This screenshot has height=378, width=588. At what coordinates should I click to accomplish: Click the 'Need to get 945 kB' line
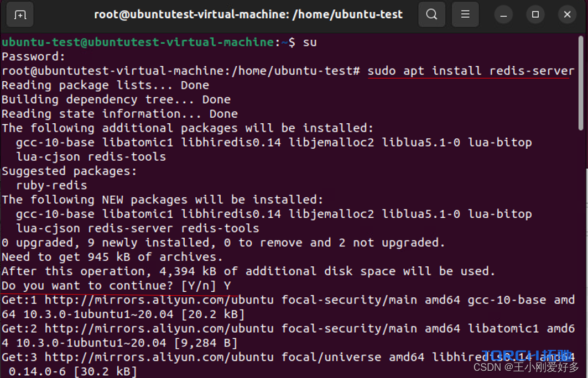click(x=112, y=257)
